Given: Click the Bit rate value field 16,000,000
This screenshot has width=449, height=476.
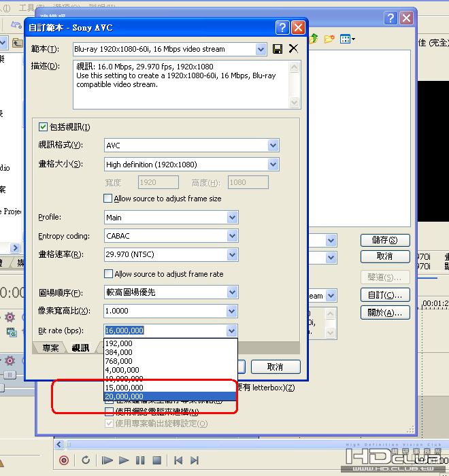Looking at the screenshot, I should point(165,330).
